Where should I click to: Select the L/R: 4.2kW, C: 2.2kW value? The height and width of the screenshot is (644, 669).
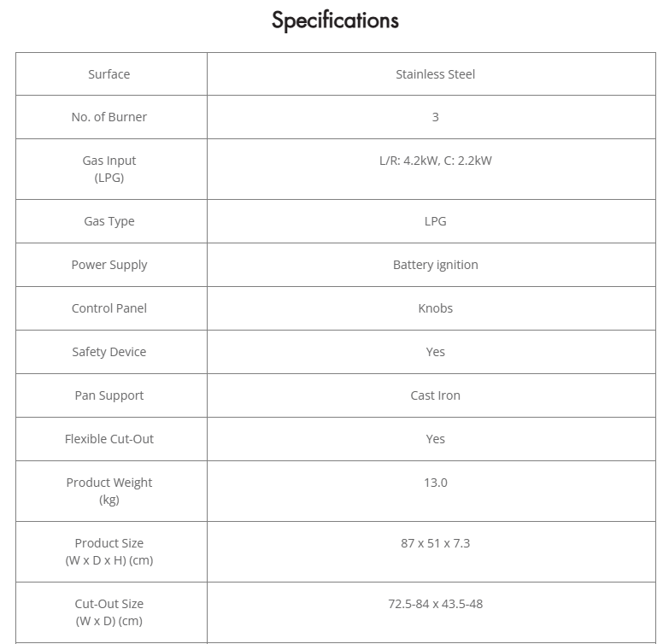click(x=435, y=161)
